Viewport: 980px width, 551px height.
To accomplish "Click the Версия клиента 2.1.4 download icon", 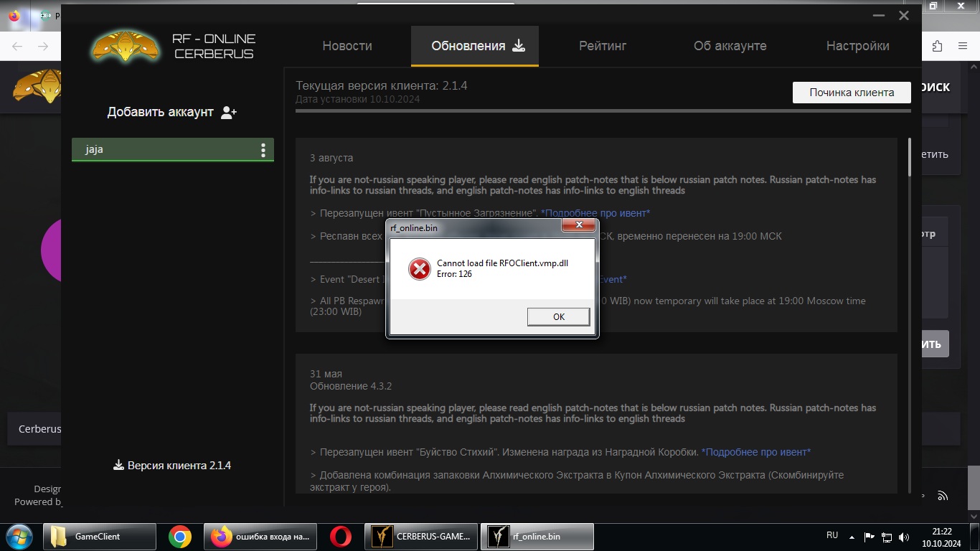I will [x=119, y=465].
